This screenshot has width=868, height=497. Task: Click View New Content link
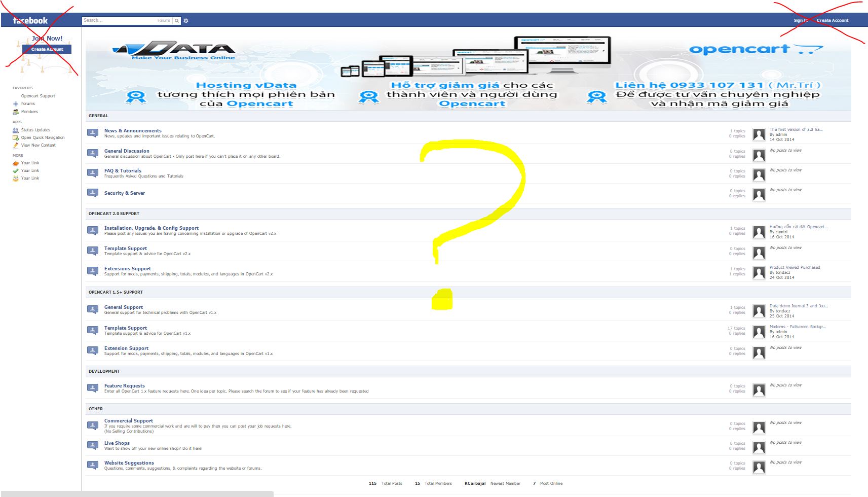(39, 145)
